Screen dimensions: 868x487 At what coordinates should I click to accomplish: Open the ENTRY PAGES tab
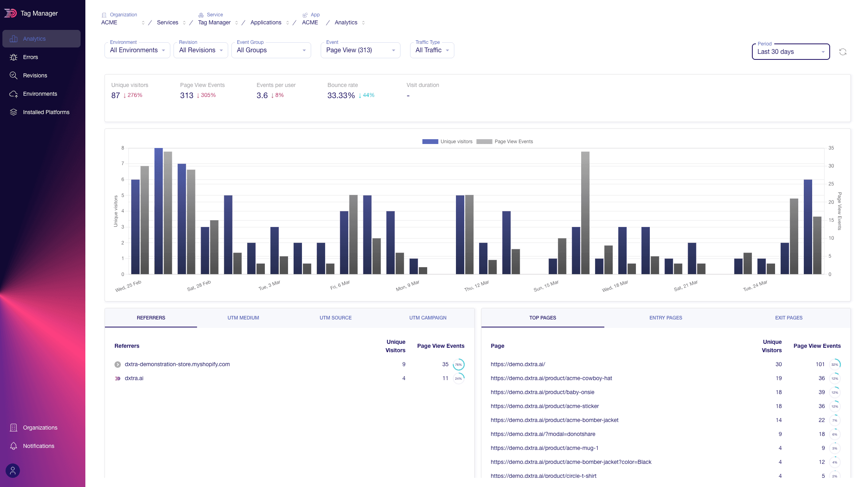(x=665, y=318)
